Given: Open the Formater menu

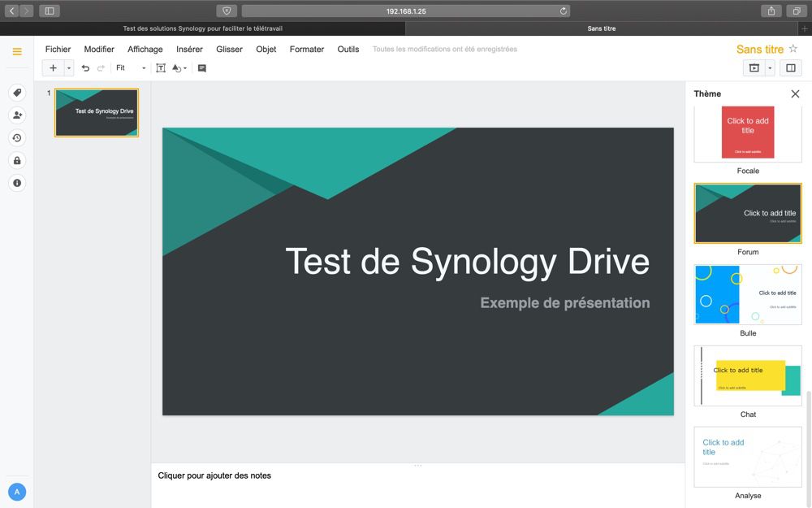Looking at the screenshot, I should point(307,50).
